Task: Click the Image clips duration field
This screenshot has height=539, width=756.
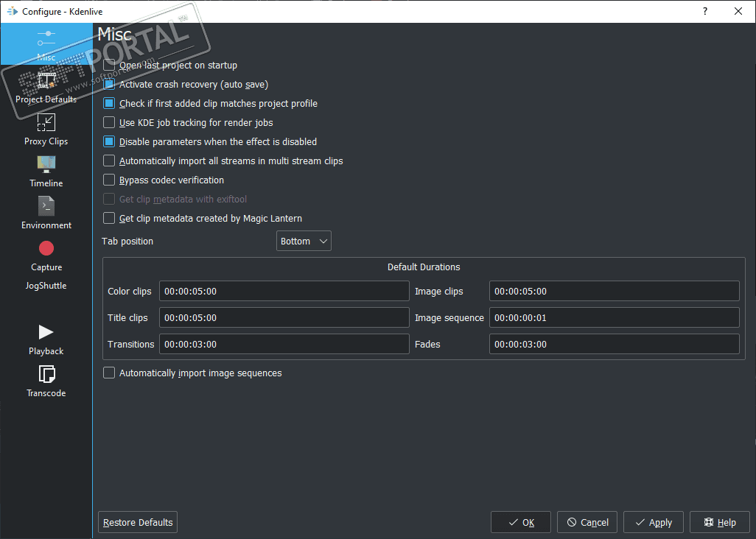Action: tap(615, 291)
